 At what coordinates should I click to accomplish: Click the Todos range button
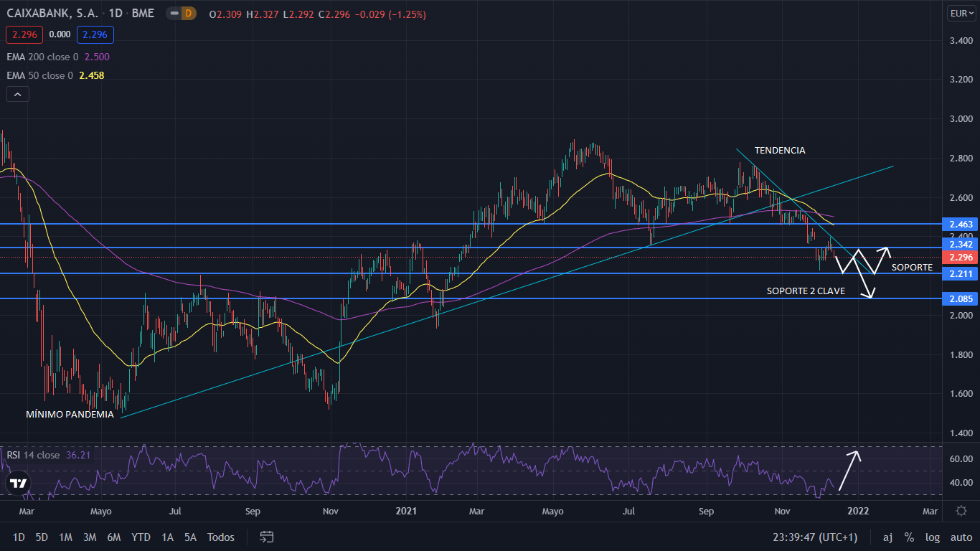(x=220, y=537)
